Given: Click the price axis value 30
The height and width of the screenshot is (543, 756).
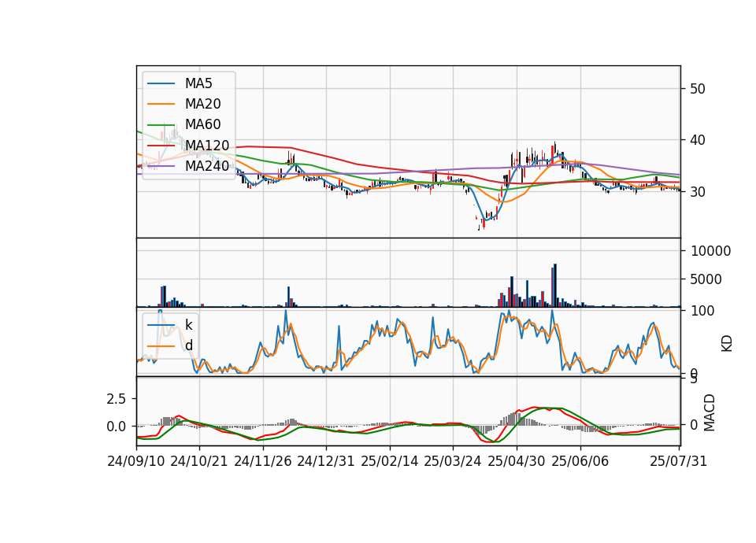Looking at the screenshot, I should pyautogui.click(x=698, y=192).
